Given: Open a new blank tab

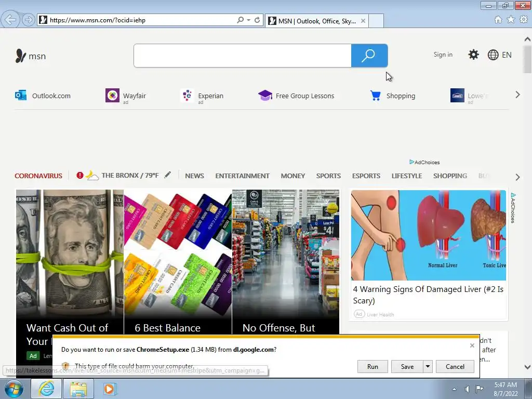Looking at the screenshot, I should (376, 21).
